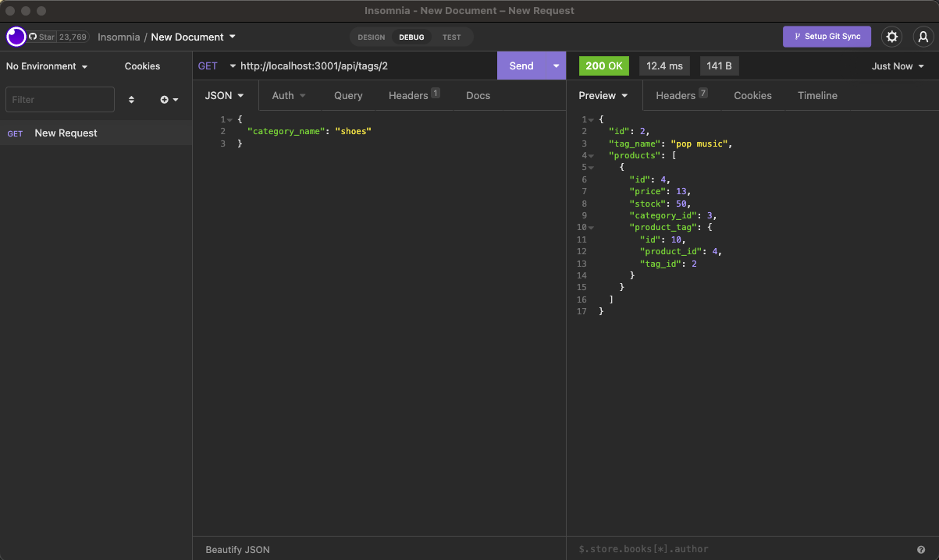
Task: Click inside the Filter input field
Action: (x=59, y=99)
